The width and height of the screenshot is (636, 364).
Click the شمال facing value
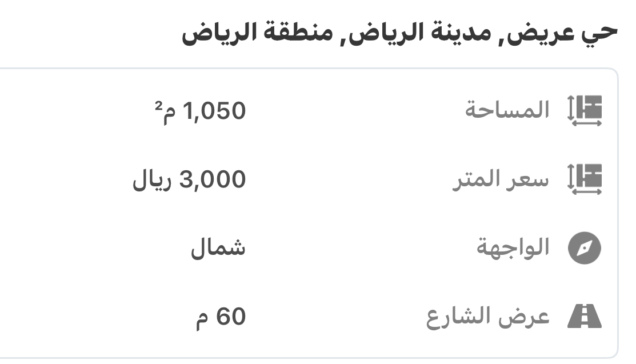pyautogui.click(x=218, y=247)
